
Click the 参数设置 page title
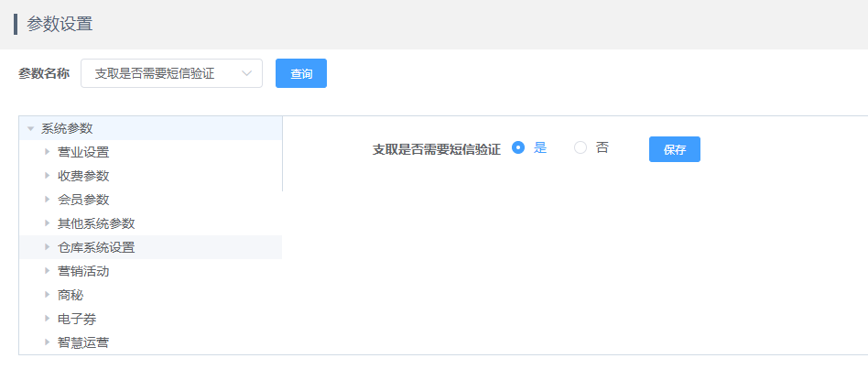[60, 25]
